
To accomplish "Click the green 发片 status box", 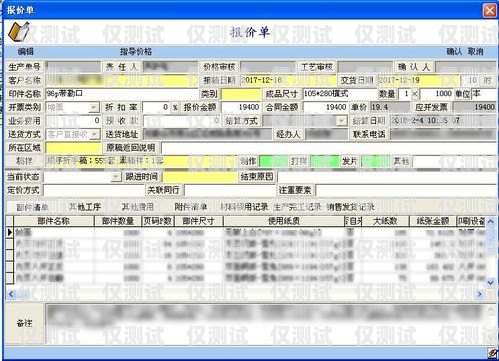I will 375,161.
